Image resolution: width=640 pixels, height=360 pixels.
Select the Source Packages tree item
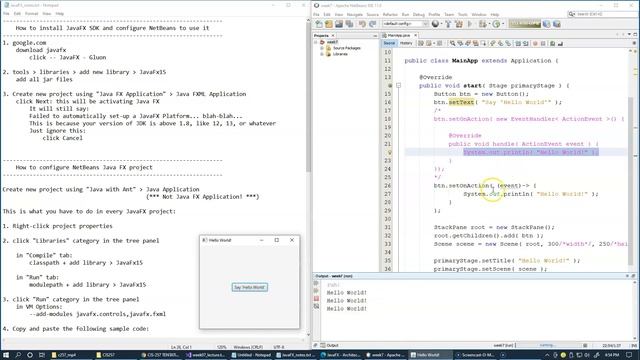347,48
